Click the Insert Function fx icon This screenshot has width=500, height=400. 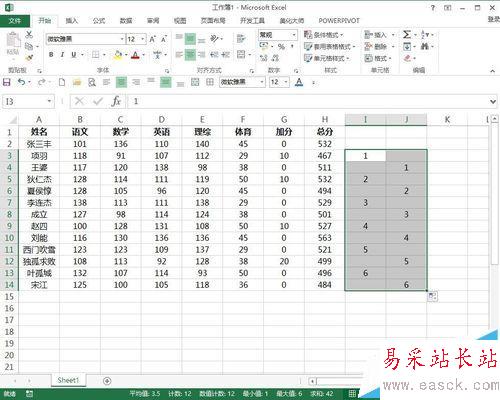(x=116, y=101)
